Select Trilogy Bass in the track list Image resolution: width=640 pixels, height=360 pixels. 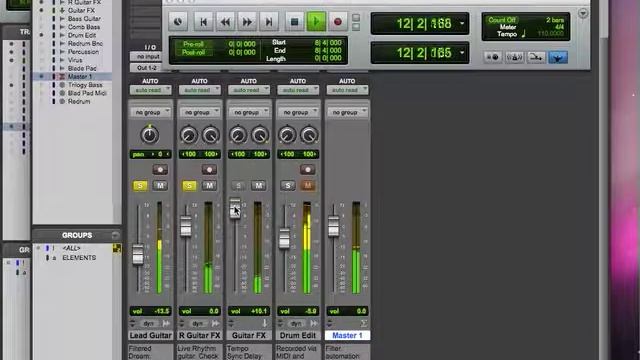pyautogui.click(x=85, y=85)
